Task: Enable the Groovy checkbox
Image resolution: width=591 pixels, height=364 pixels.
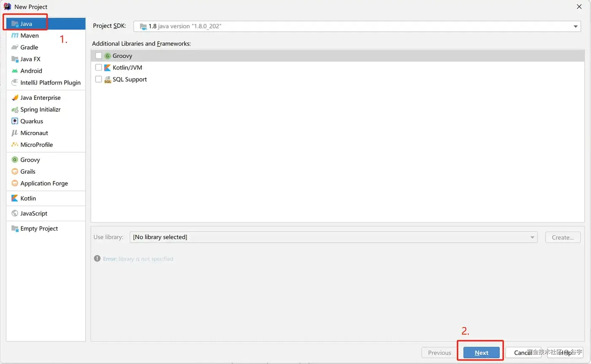Action: click(98, 55)
